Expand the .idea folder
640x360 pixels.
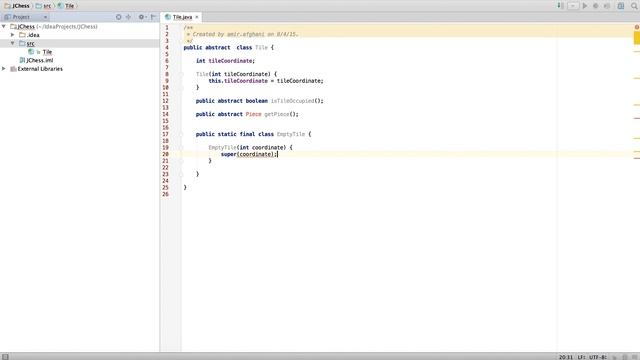tap(13, 35)
